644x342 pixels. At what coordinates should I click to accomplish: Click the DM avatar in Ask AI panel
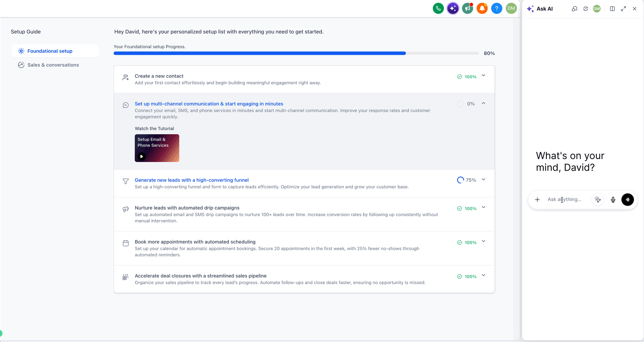pyautogui.click(x=597, y=9)
